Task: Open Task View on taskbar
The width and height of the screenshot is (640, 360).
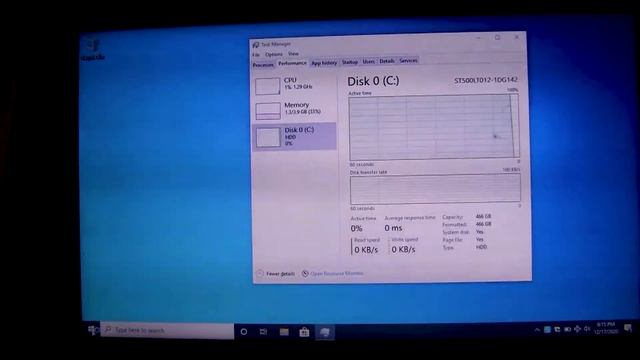Action: [263, 332]
